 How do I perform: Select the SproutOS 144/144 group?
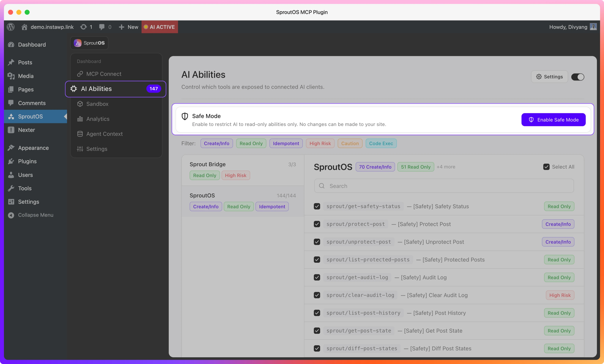(243, 201)
